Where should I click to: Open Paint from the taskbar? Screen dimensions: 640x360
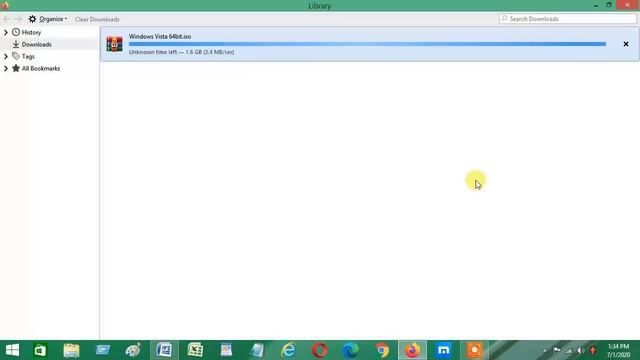(133, 350)
